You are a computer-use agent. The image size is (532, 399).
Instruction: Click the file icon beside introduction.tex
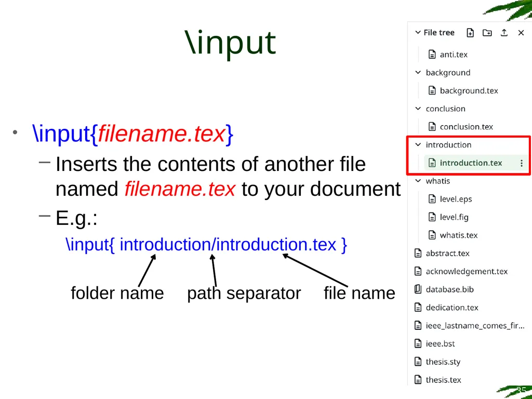(x=432, y=163)
